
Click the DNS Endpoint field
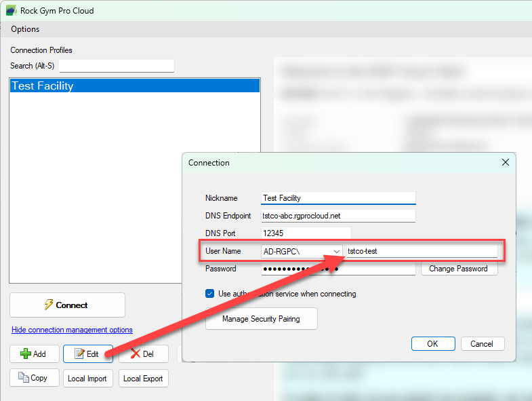coord(338,216)
